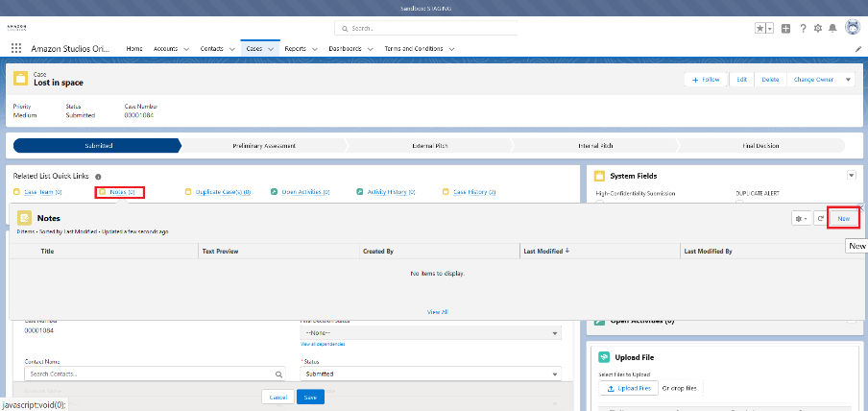Expand the Dashboards tab dropdown chevron
Screen dimensions: 868x411
click(x=370, y=49)
